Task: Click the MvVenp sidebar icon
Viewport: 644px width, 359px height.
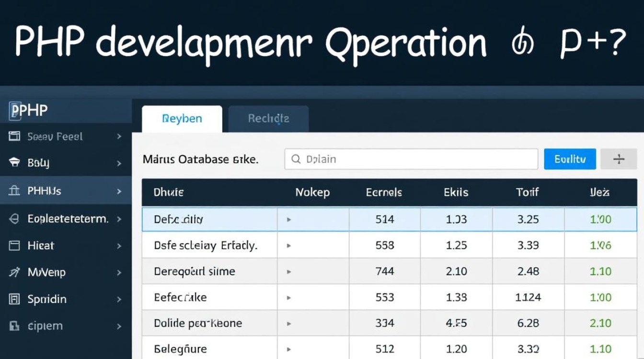Action: coord(14,272)
